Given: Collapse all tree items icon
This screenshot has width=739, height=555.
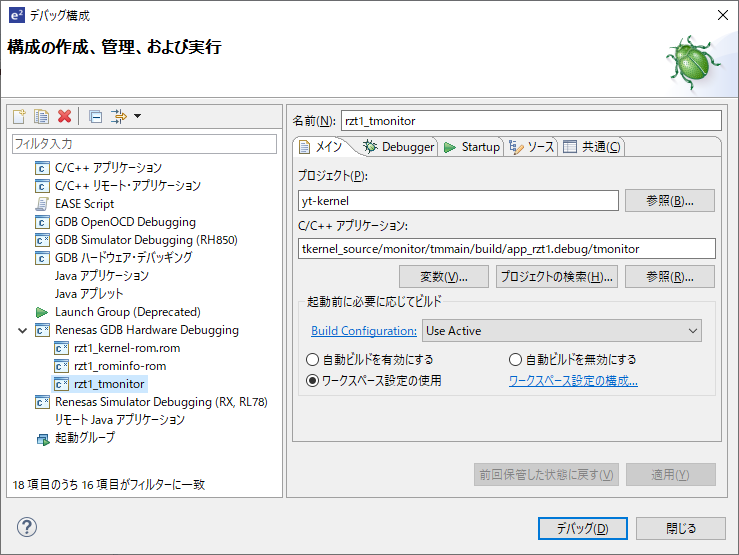Looking at the screenshot, I should (96, 116).
